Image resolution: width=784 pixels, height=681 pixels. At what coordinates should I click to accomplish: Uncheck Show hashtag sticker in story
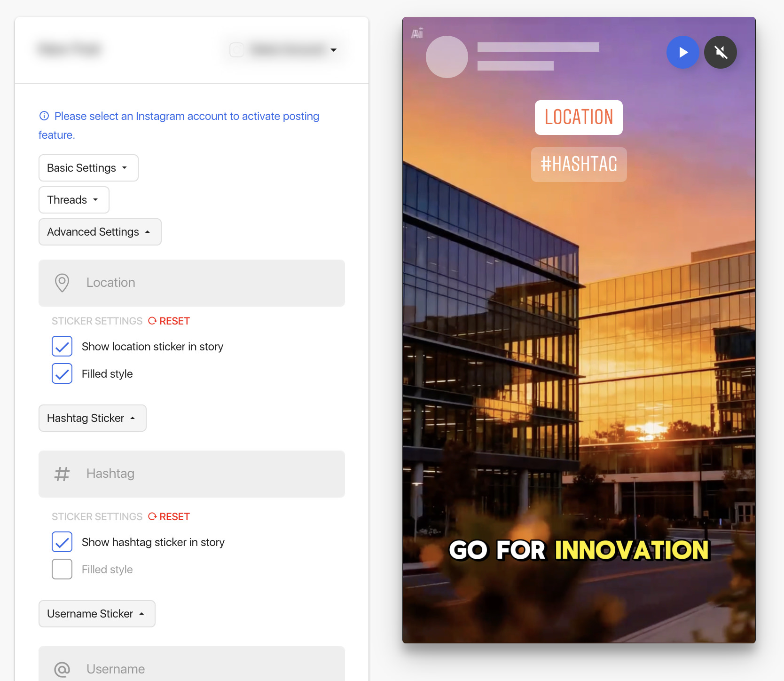pos(62,542)
